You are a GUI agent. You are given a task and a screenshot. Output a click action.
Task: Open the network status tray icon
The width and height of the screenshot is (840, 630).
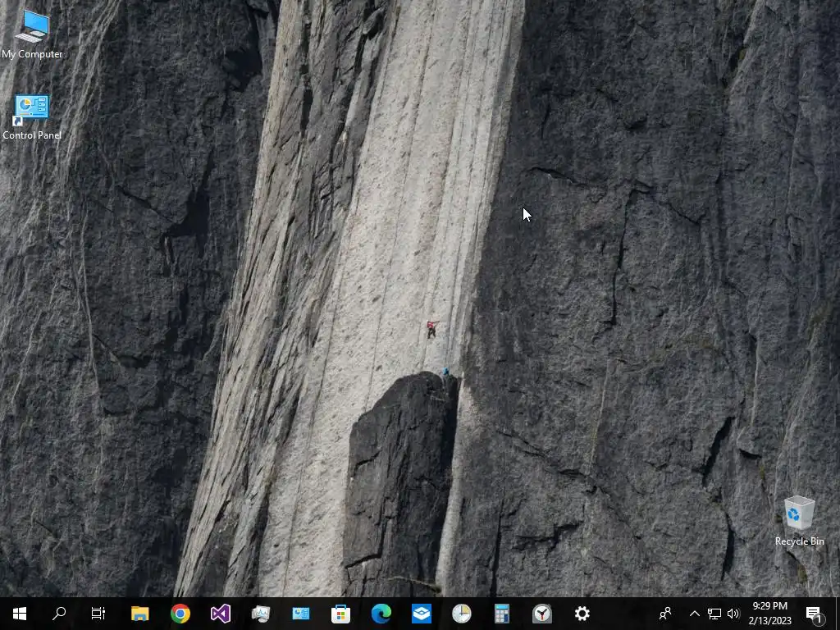(714, 614)
